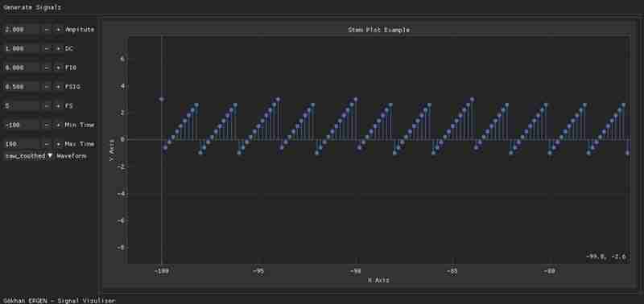Click the minus button beside DC
The height and width of the screenshot is (304, 644).
(x=47, y=48)
